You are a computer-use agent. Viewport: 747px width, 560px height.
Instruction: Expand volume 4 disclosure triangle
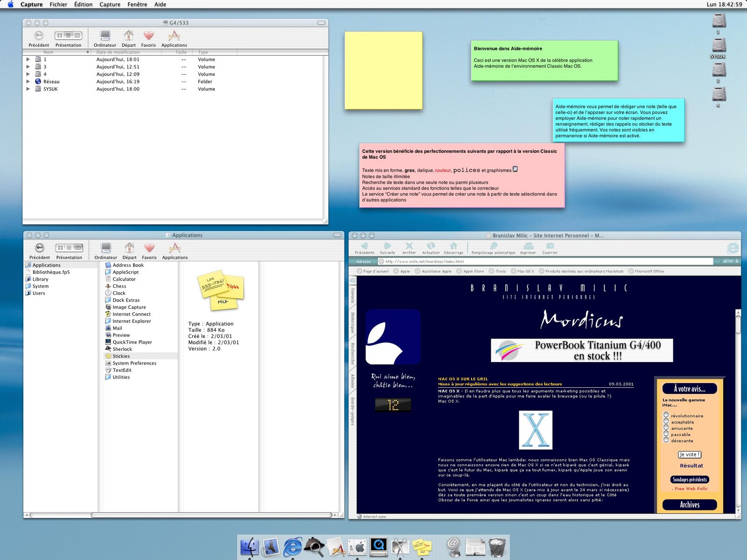click(x=28, y=74)
